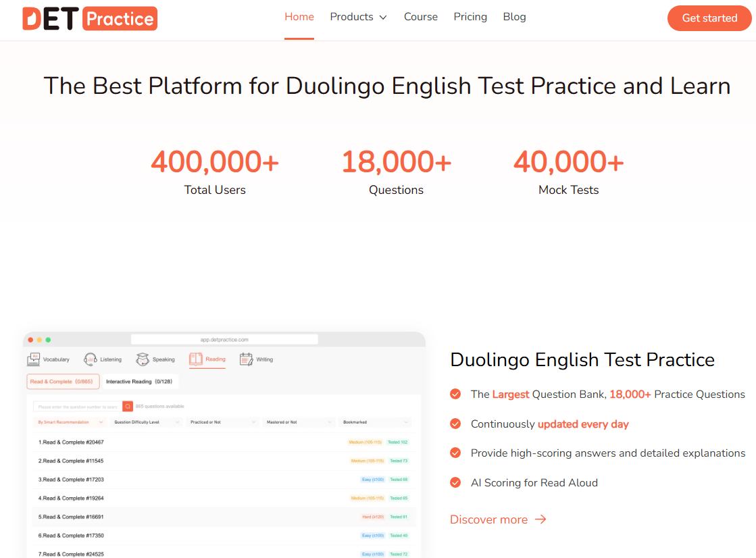Go to the Home nav item

click(299, 17)
